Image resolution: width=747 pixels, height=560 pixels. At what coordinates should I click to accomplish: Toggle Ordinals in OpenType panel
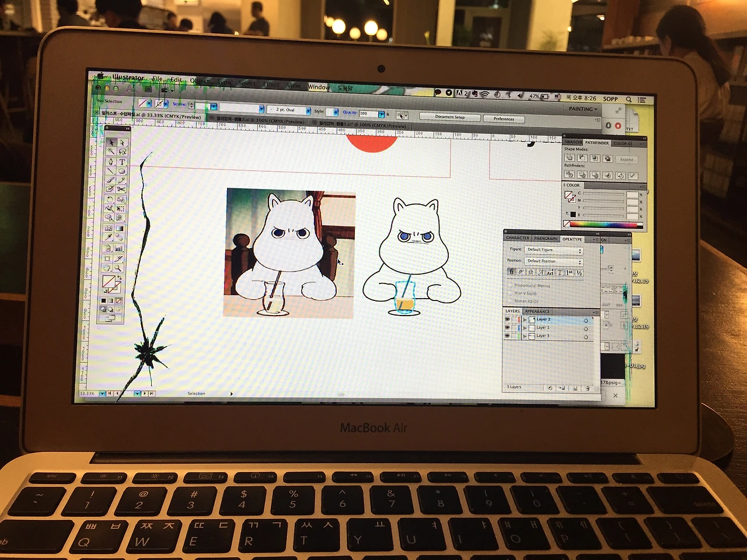pos(570,273)
